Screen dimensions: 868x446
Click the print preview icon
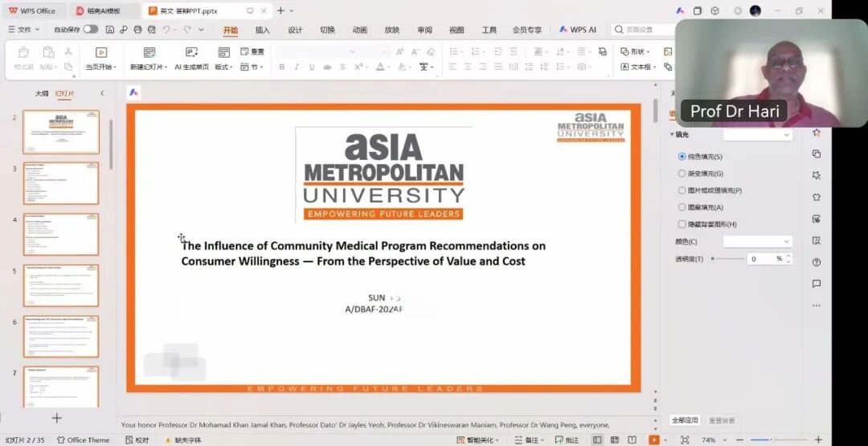151,29
